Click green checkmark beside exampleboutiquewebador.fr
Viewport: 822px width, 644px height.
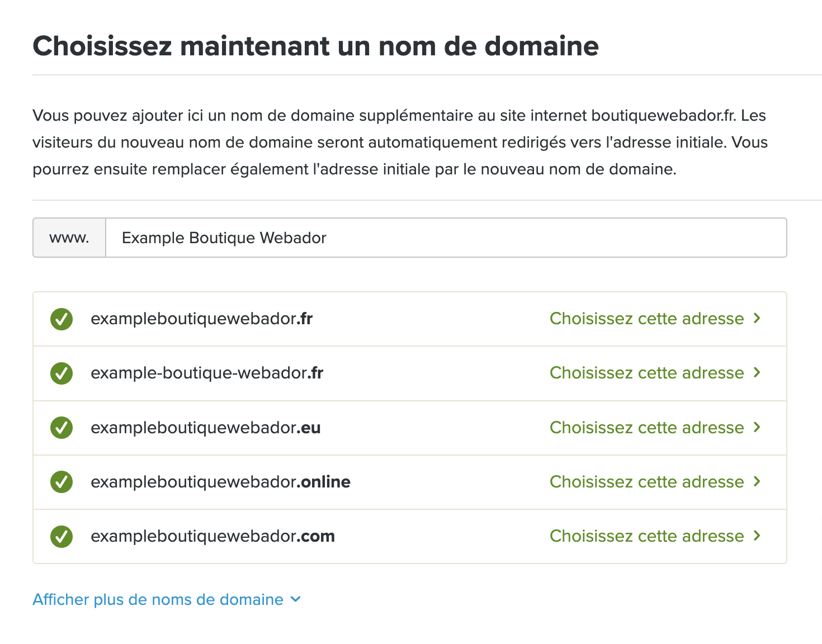[x=62, y=319]
